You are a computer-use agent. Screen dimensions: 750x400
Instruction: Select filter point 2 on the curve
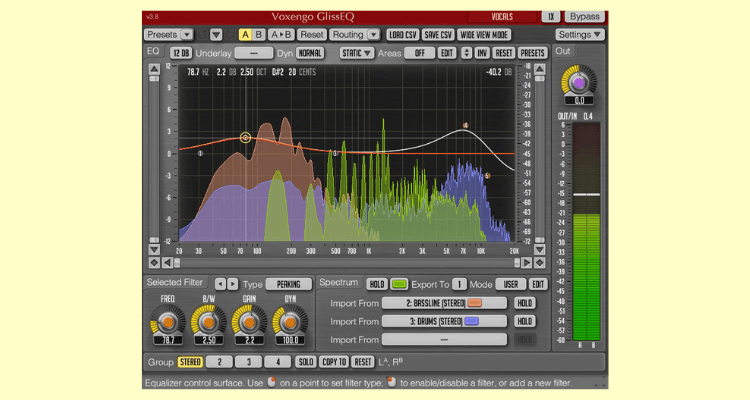click(245, 138)
